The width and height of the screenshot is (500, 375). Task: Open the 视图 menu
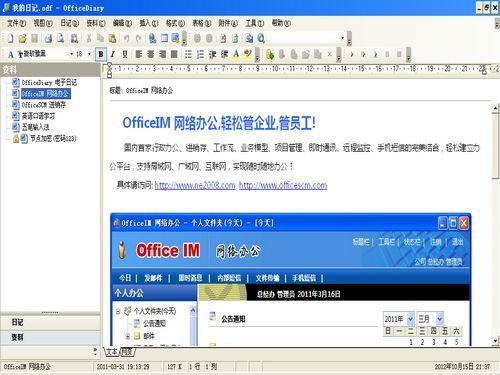click(x=43, y=23)
